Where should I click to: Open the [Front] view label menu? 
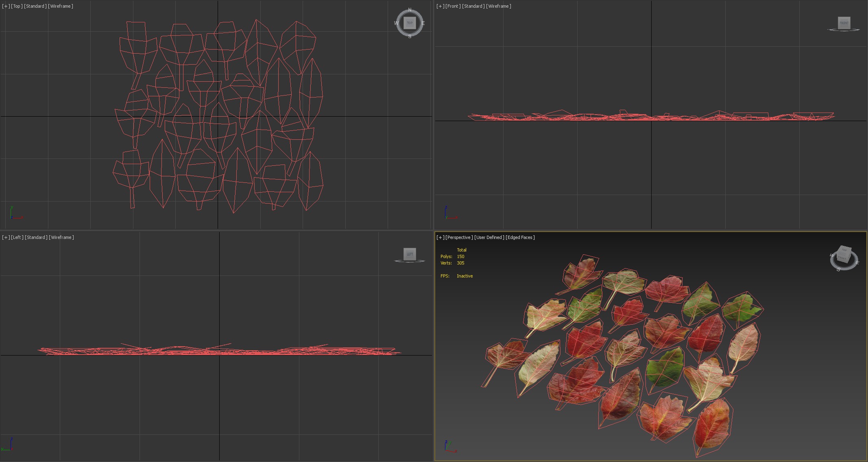(453, 6)
